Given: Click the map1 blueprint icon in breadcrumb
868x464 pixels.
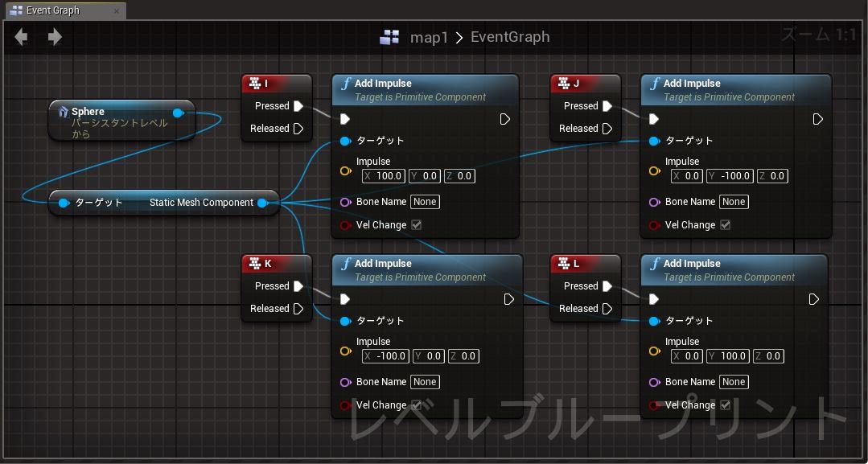Looking at the screenshot, I should [390, 37].
